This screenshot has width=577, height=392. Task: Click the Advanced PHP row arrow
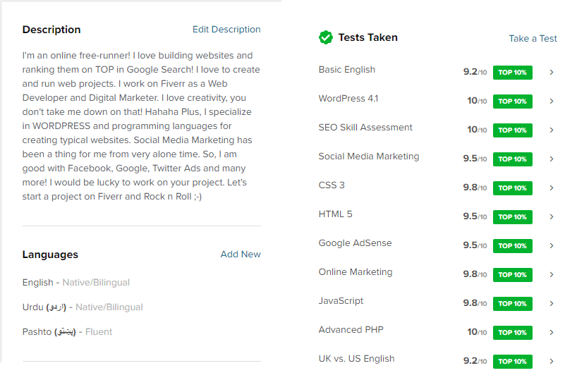pyautogui.click(x=551, y=333)
